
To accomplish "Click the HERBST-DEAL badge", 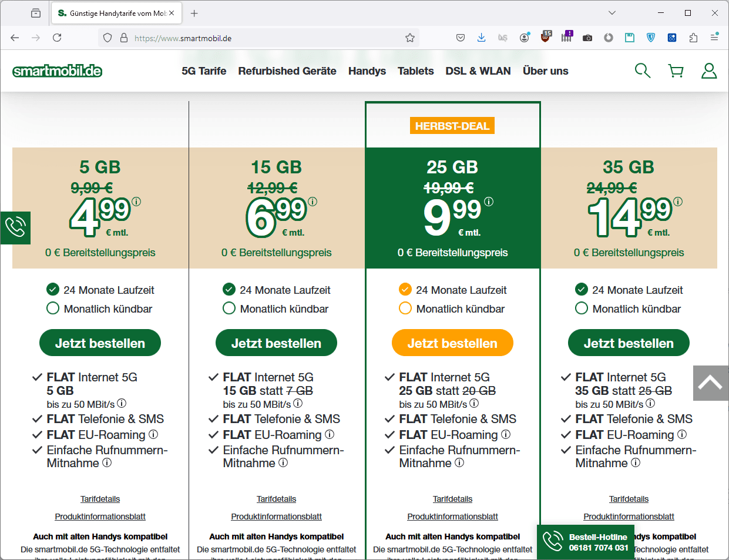I will tap(452, 126).
